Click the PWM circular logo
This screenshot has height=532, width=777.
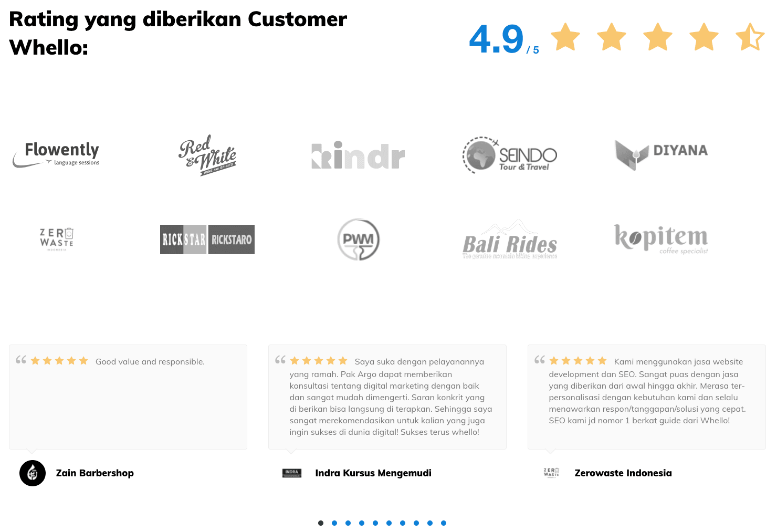point(358,239)
